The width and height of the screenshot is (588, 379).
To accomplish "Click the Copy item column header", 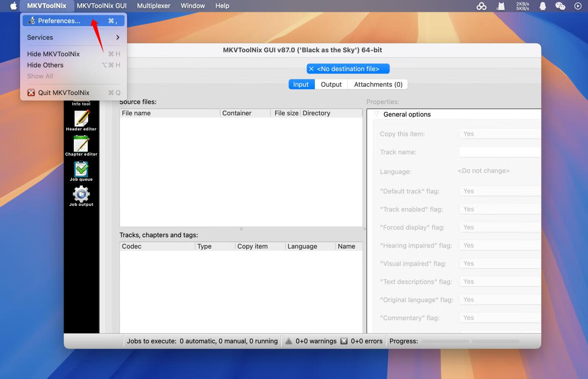I will pos(261,247).
